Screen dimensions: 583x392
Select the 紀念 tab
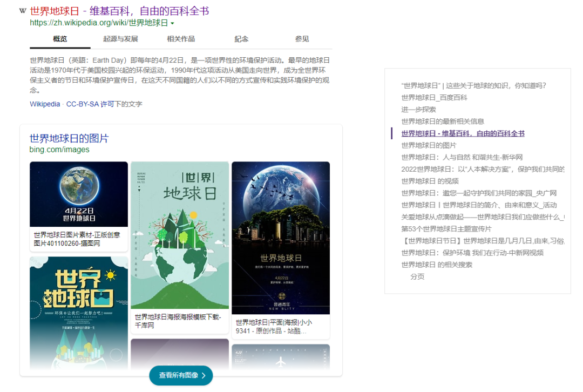click(241, 39)
